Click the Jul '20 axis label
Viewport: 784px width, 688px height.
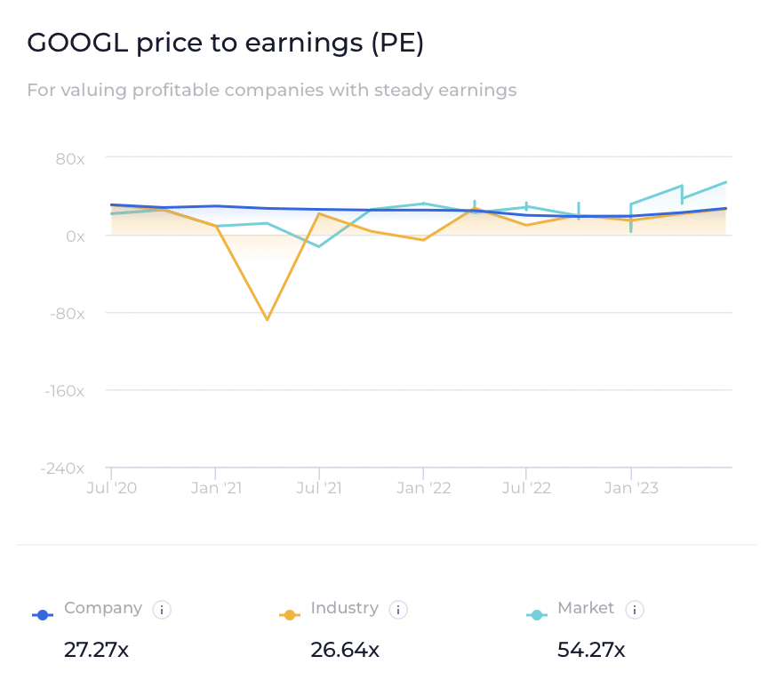[111, 488]
